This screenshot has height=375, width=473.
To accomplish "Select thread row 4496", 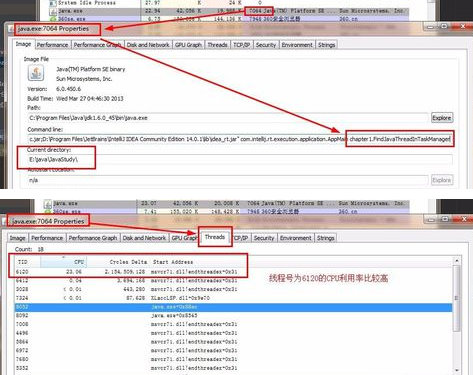I will click(x=233, y=333).
